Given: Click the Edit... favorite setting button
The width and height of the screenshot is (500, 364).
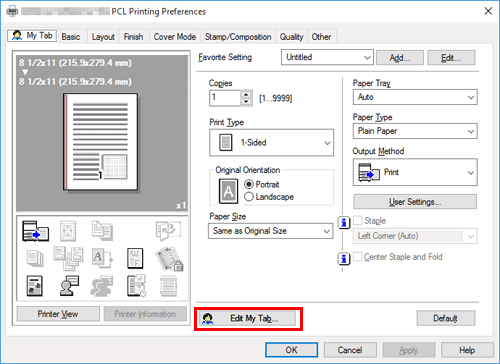Looking at the screenshot, I should 451,58.
